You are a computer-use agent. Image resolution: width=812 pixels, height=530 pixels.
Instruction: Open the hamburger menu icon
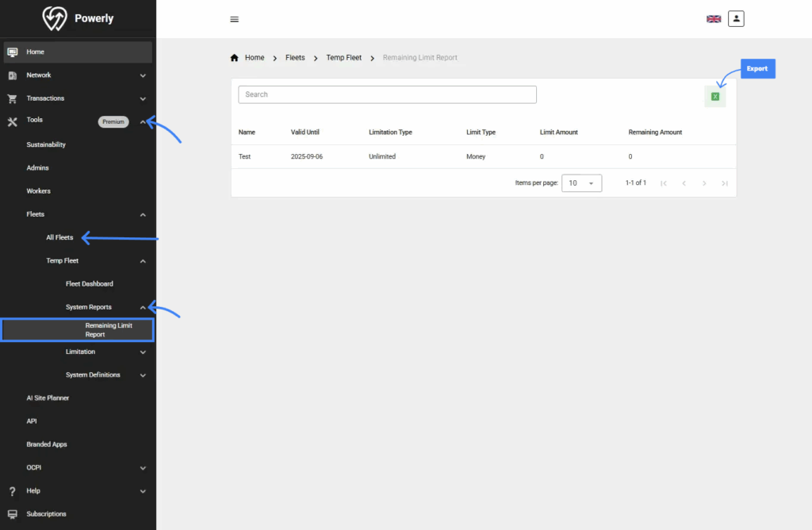point(234,20)
